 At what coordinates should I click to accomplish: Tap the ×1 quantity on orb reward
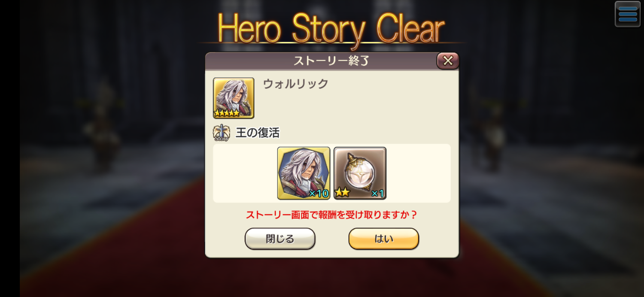[377, 194]
